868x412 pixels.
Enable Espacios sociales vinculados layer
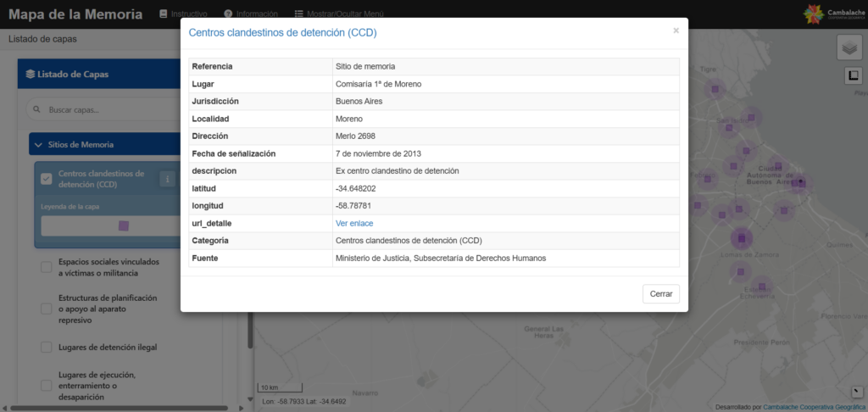click(x=47, y=268)
